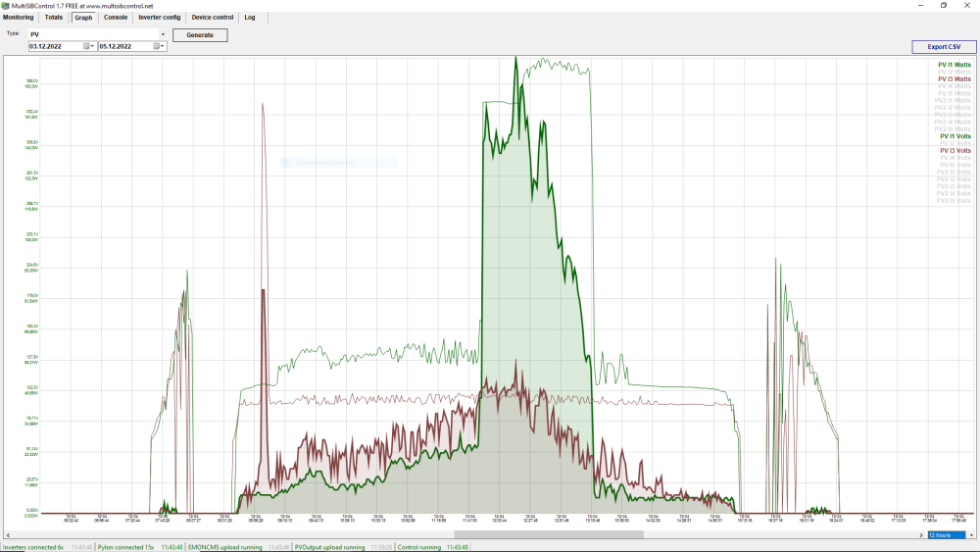Click 'Inverters connected 6x' status entry
This screenshot has height=552, width=980.
point(33,548)
